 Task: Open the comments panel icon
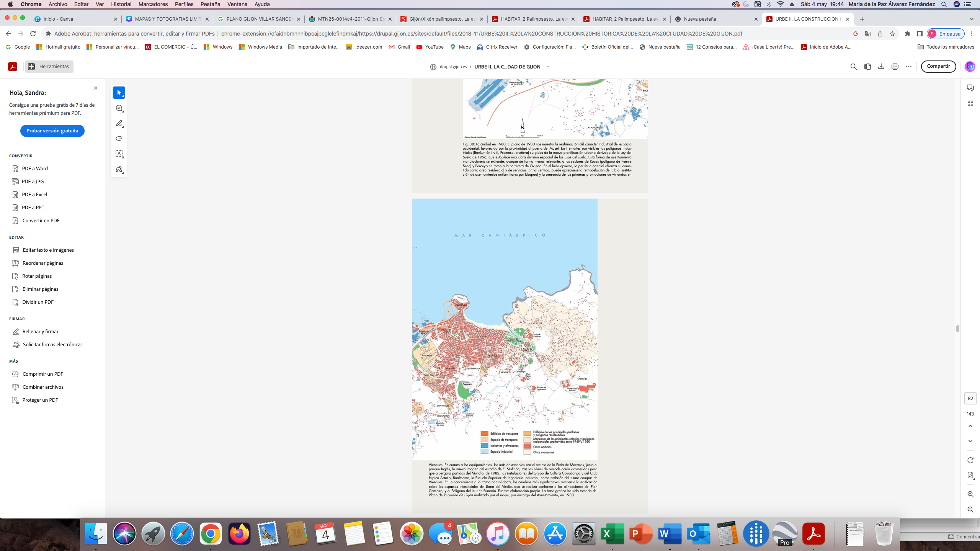[x=970, y=88]
